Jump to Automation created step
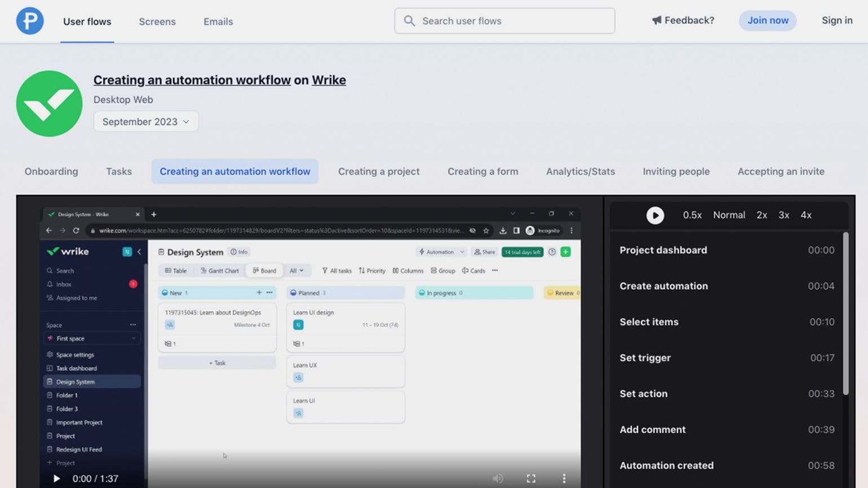 [727, 465]
